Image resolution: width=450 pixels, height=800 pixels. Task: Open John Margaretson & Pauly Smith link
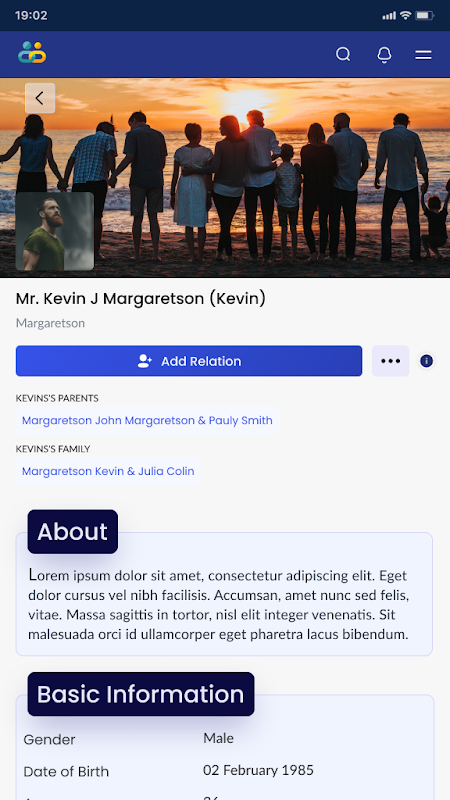pyautogui.click(x=147, y=420)
